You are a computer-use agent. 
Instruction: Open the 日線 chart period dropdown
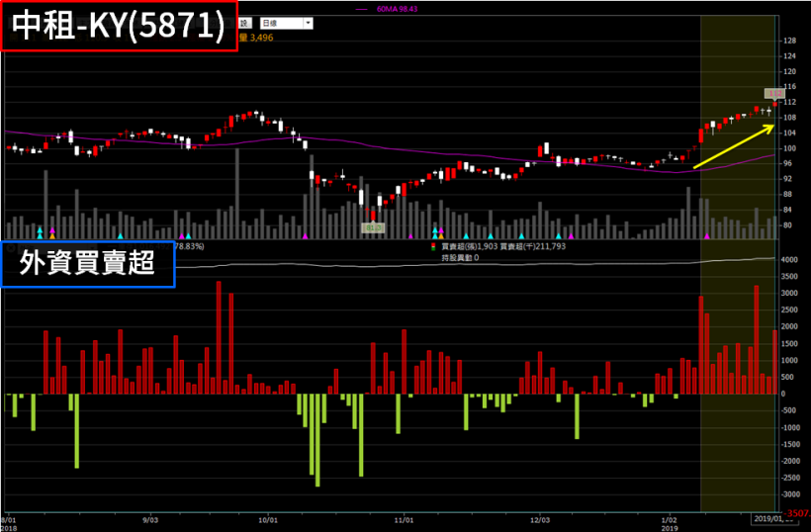coord(287,24)
